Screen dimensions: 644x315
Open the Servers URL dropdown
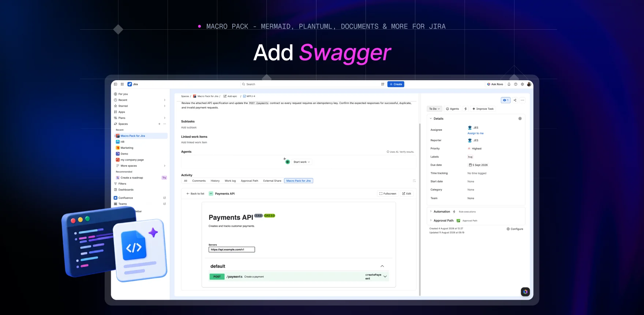pos(232,249)
